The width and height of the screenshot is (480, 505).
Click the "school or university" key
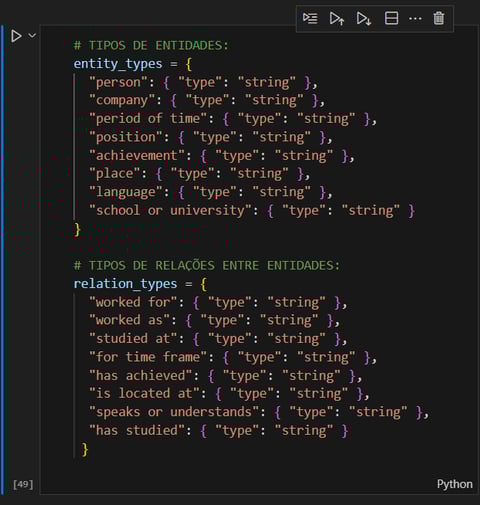170,210
